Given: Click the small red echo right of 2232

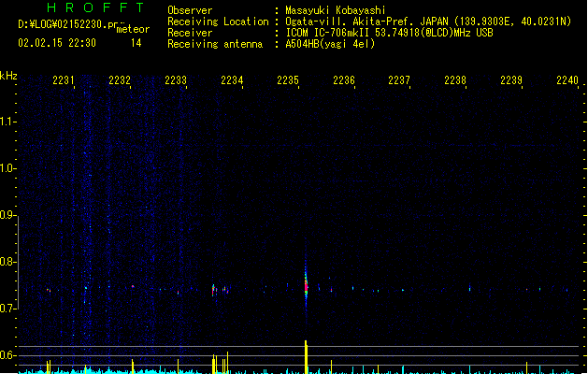Looking at the screenshot, I should click(133, 287).
